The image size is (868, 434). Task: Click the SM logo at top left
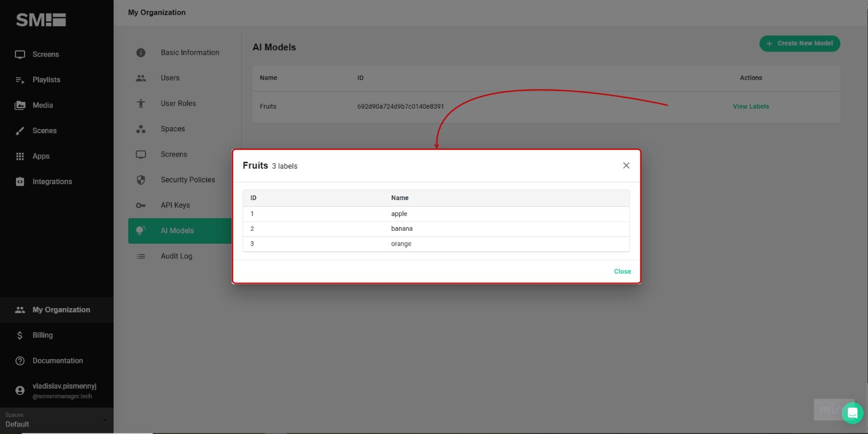pos(41,20)
